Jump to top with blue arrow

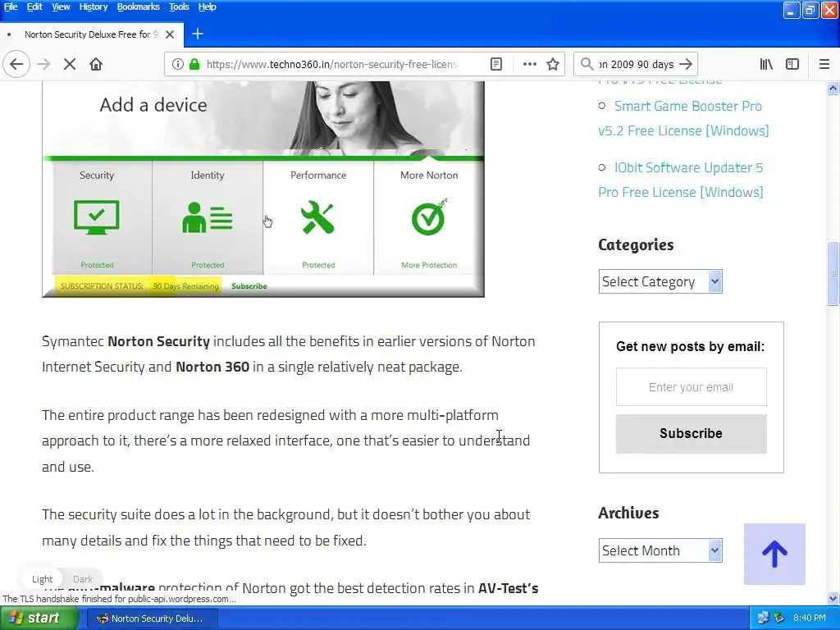774,554
